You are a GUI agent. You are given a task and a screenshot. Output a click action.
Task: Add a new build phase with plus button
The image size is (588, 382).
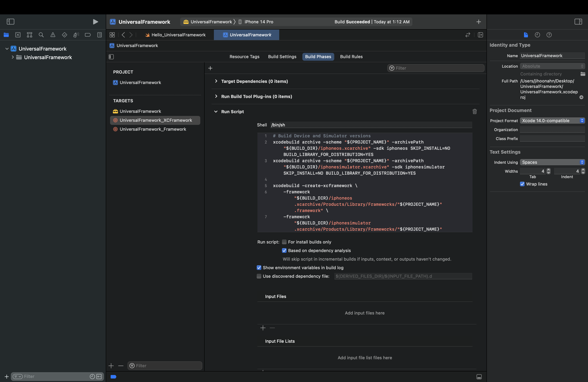click(x=210, y=68)
